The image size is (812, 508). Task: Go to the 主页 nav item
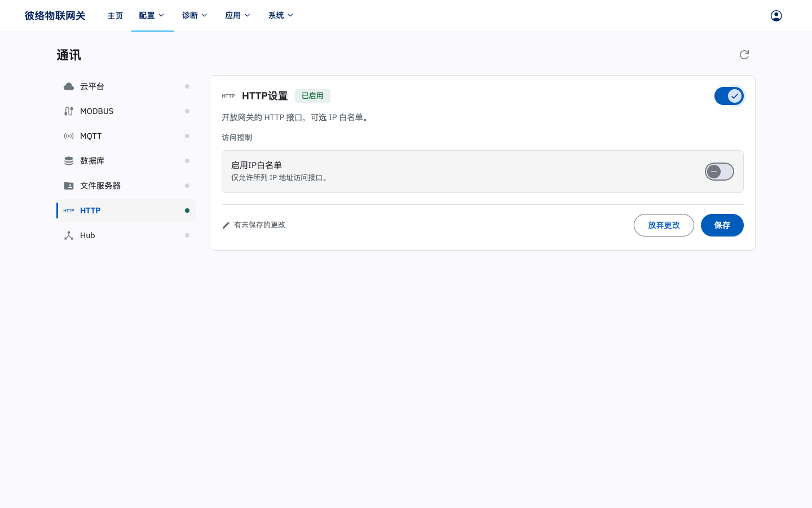(115, 16)
